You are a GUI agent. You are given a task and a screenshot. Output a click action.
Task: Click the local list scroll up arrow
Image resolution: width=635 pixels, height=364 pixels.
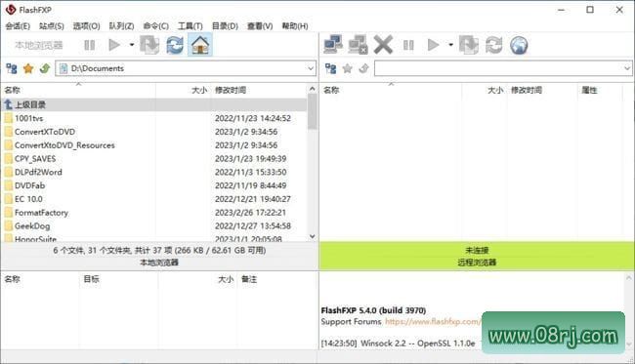(312, 89)
